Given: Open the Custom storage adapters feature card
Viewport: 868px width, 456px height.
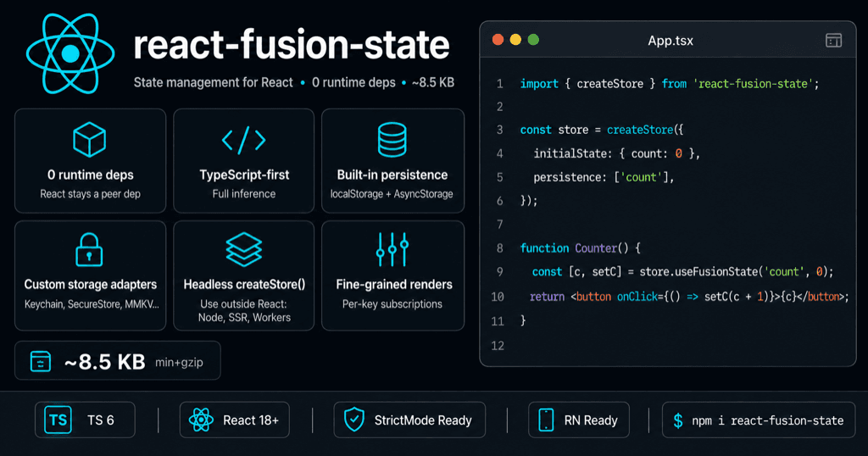Looking at the screenshot, I should [90, 275].
